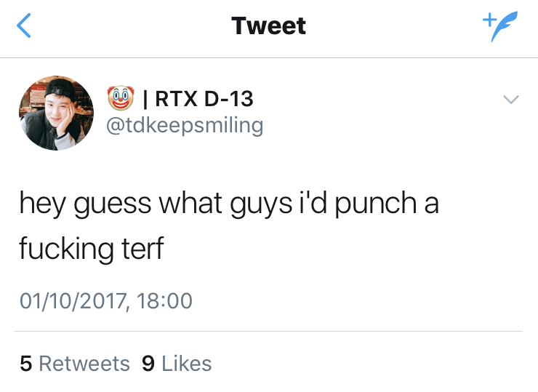Screen dimensions: 538x392
Task: Click the tweet timestamp 01/10/2017, 18:00
Action: 106,300
